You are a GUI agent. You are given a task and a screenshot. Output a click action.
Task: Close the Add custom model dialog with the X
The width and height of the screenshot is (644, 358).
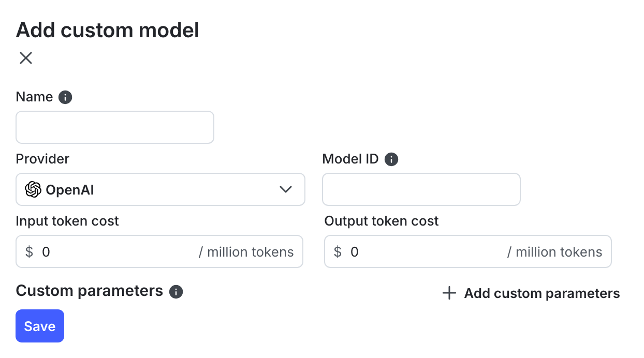click(25, 58)
